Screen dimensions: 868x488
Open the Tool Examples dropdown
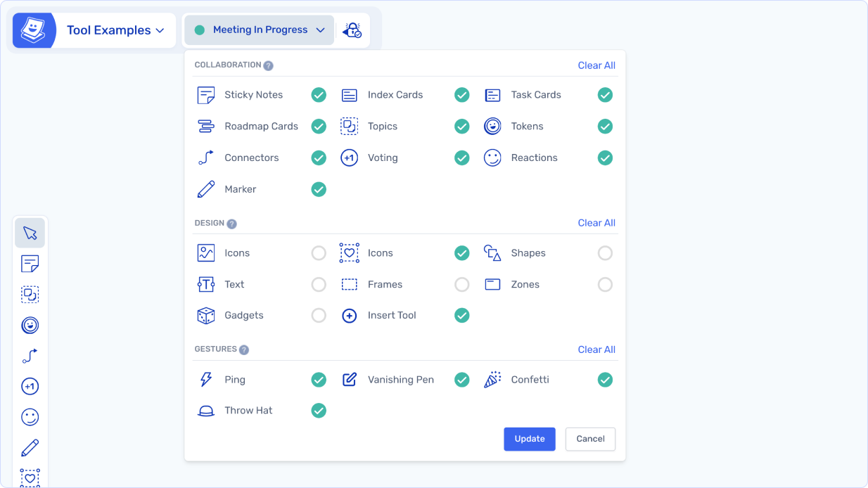pyautogui.click(x=115, y=30)
